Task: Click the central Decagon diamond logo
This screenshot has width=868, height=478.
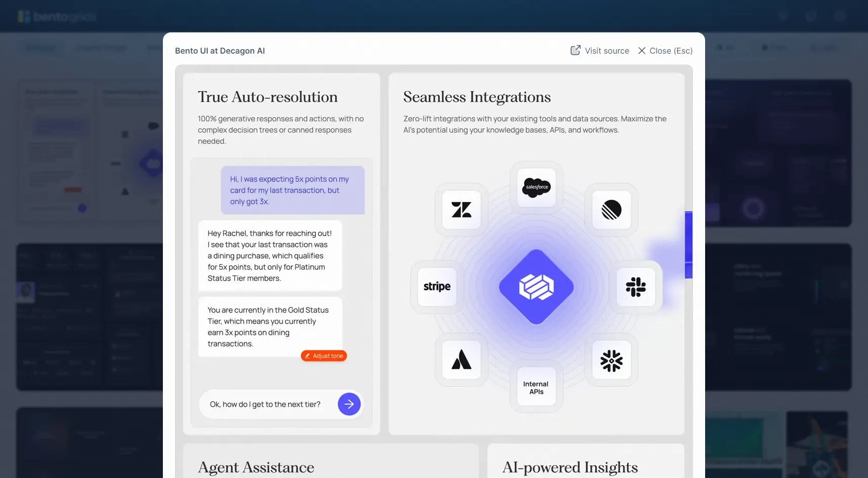Action: [536, 287]
